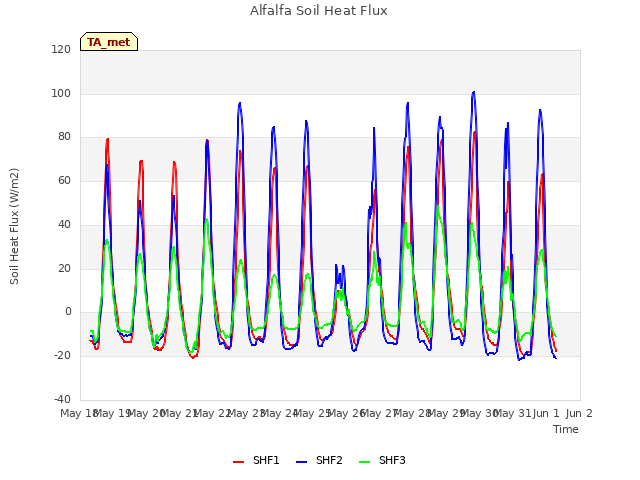Click the May 31 x-axis date label

tap(512, 413)
